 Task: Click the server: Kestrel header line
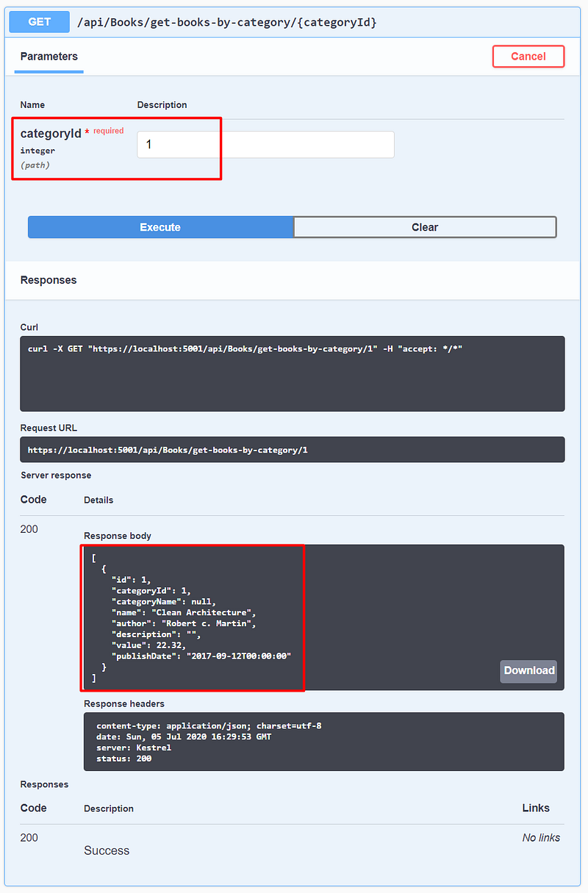(x=134, y=747)
